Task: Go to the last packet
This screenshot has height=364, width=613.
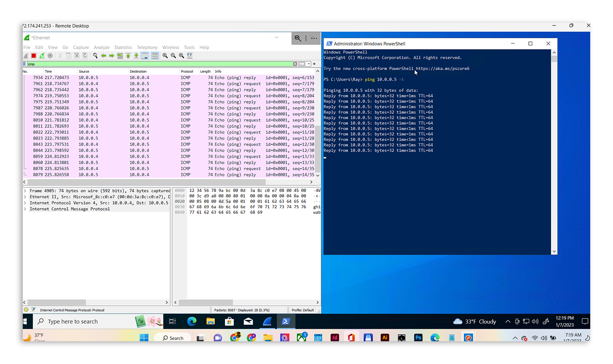Action: tap(136, 56)
